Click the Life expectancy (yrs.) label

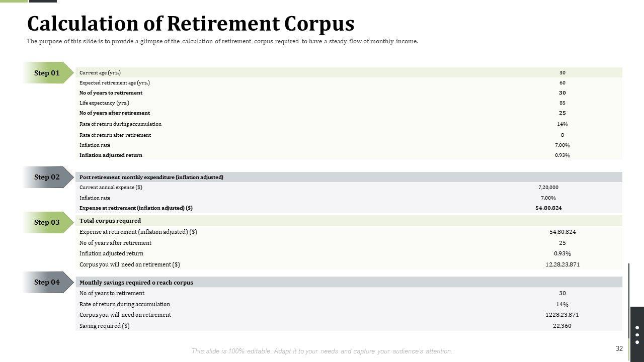point(104,103)
